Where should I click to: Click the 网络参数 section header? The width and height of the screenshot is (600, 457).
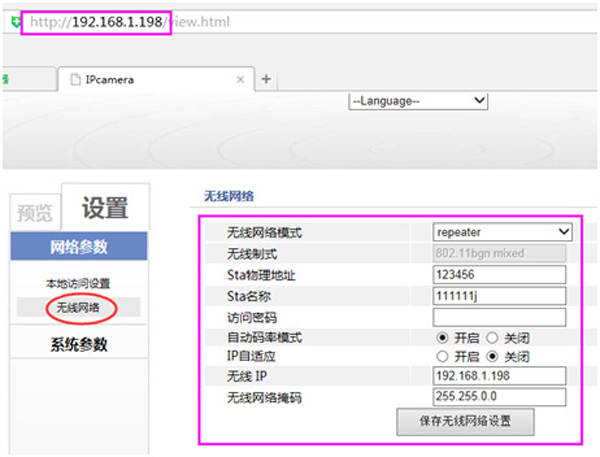point(78,247)
